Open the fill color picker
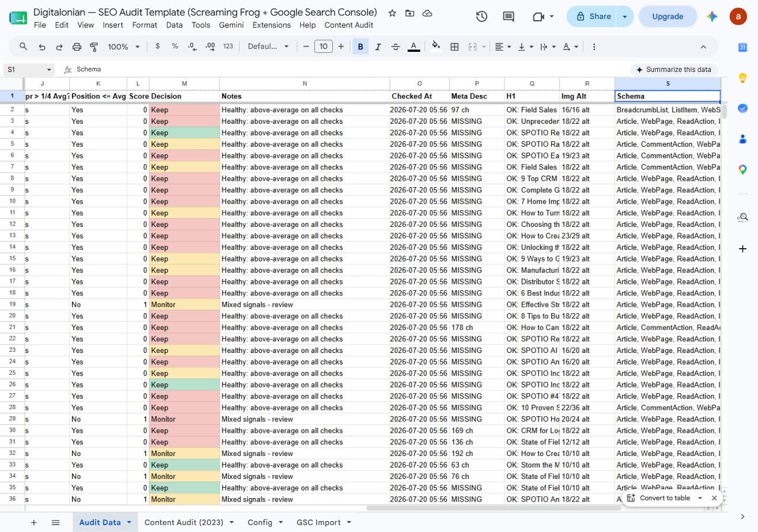This screenshot has height=532, width=758. (436, 47)
